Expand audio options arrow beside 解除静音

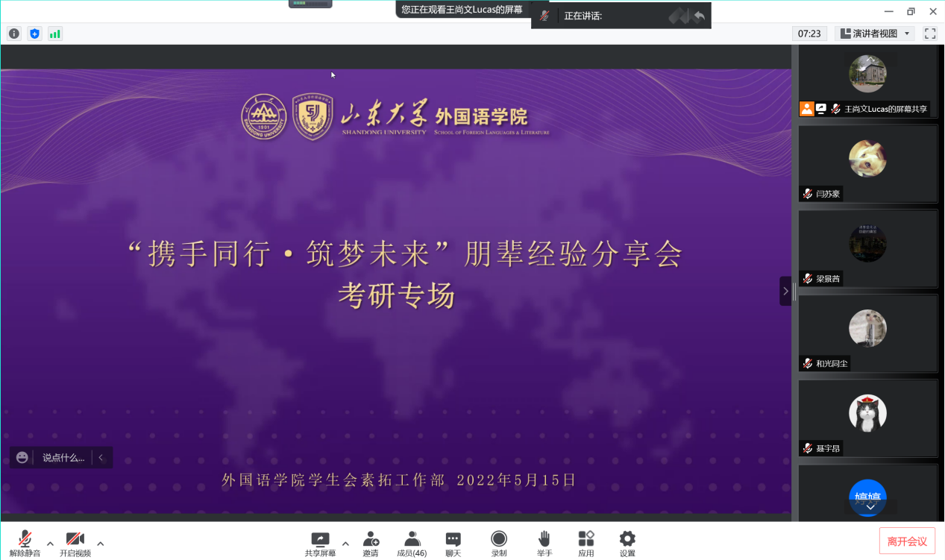click(50, 544)
